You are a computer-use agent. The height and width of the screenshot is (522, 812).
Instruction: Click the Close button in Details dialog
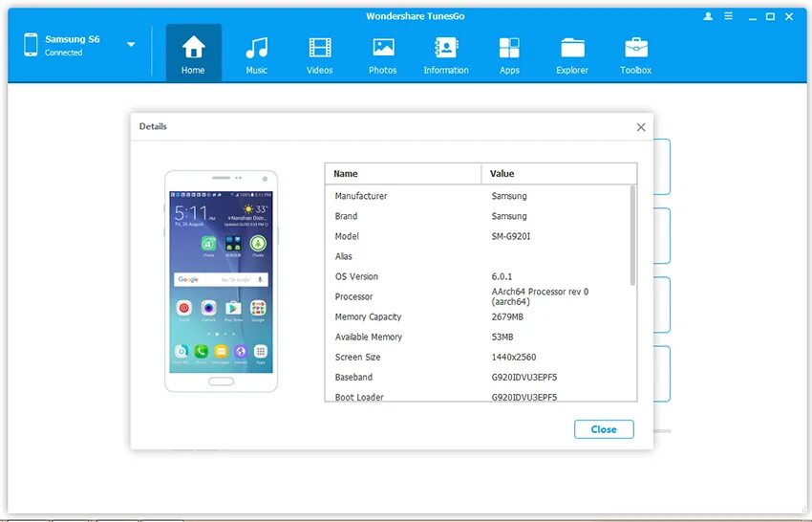pos(604,429)
